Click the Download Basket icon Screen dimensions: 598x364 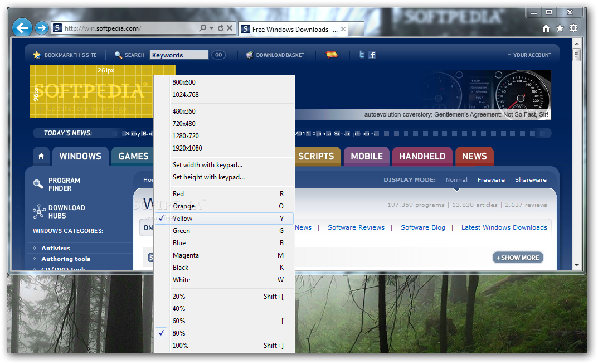pos(250,55)
